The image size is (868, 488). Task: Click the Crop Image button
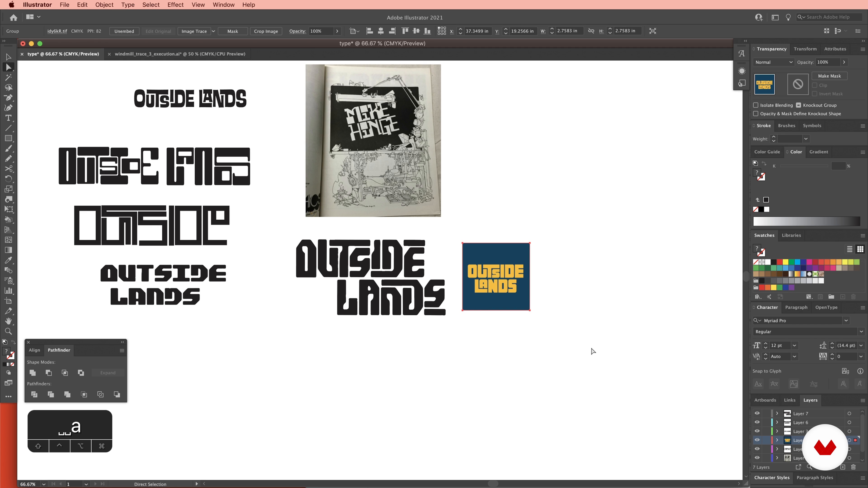[266, 31]
